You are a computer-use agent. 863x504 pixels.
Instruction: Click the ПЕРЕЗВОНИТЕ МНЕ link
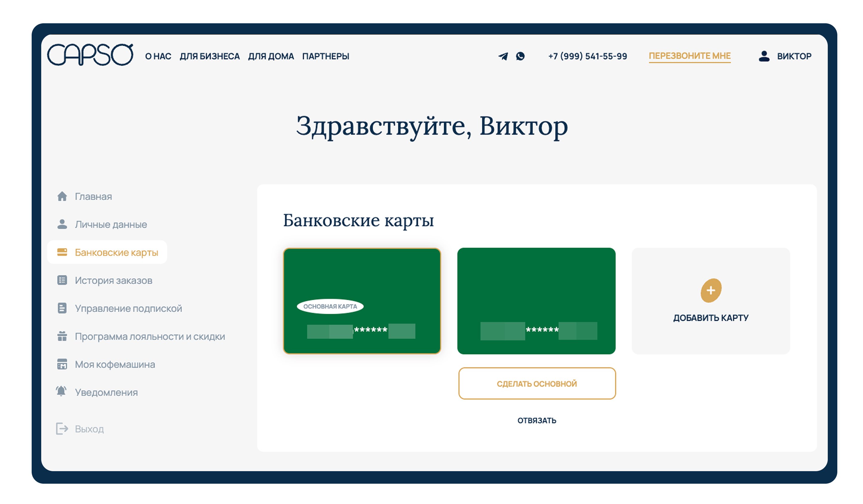pyautogui.click(x=690, y=56)
